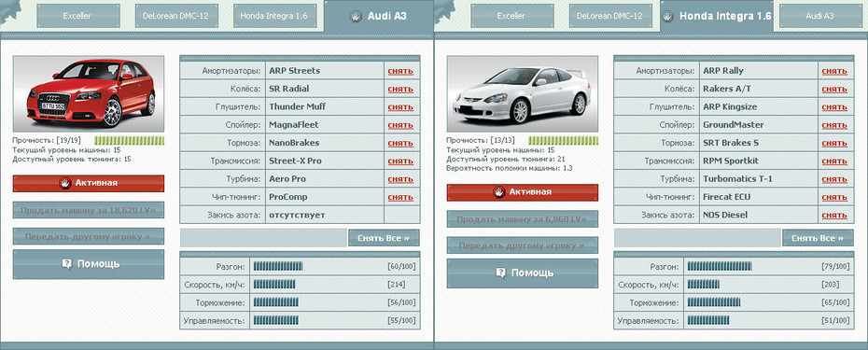Click the red Audi A3 car picture
The image size is (868, 350).
[x=89, y=93]
